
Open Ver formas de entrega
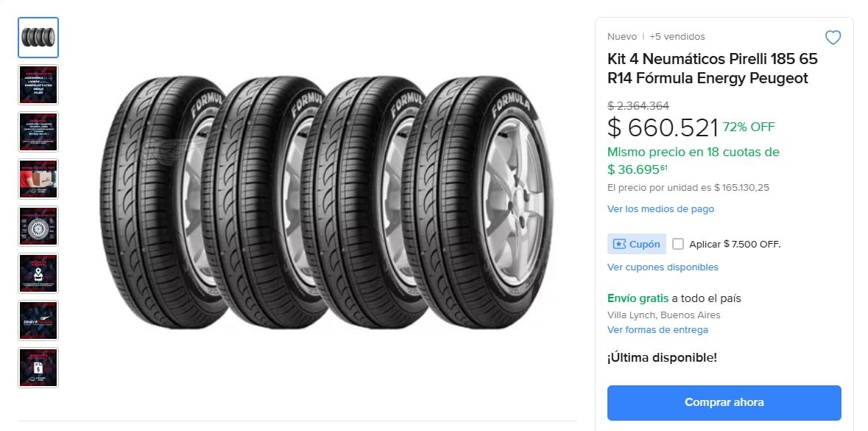[657, 329]
